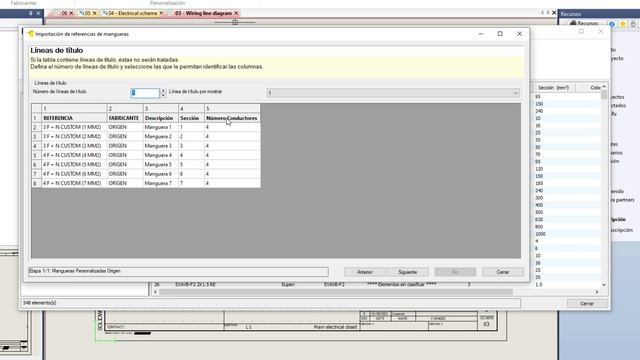Click the Anterior button
This screenshot has height=360, width=640.
pyautogui.click(x=364, y=272)
